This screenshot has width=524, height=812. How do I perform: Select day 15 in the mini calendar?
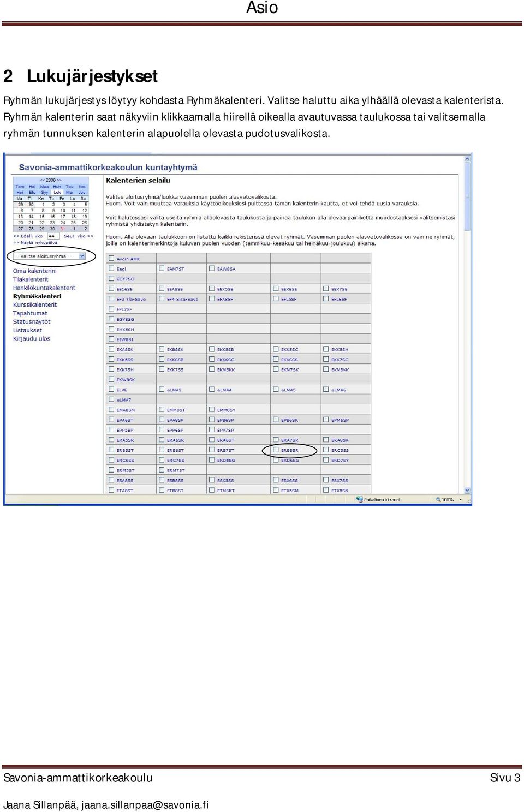pyautogui.click(x=42, y=217)
